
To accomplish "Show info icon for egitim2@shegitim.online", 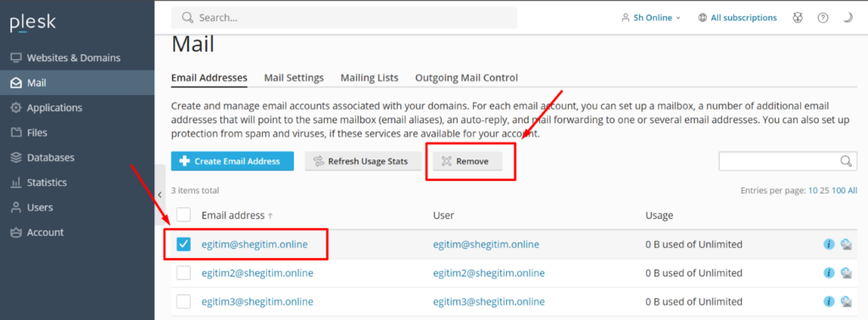I will (829, 272).
